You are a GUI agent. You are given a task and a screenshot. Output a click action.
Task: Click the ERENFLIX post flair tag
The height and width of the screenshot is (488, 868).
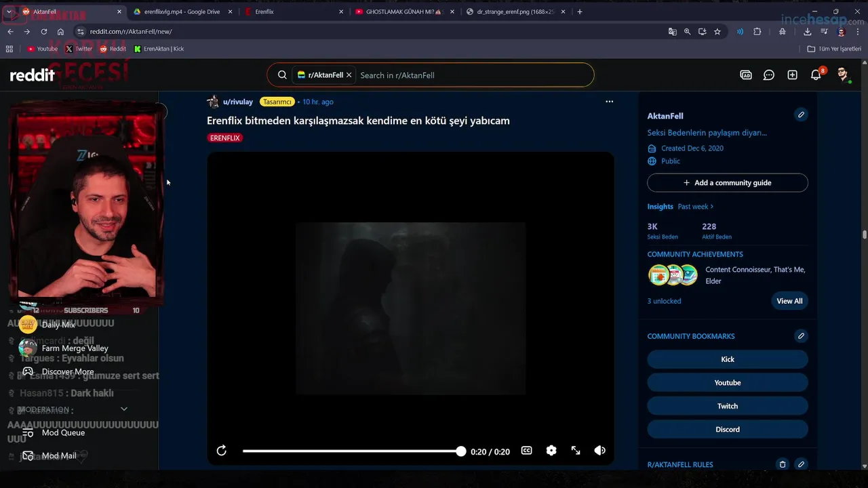[x=224, y=138]
